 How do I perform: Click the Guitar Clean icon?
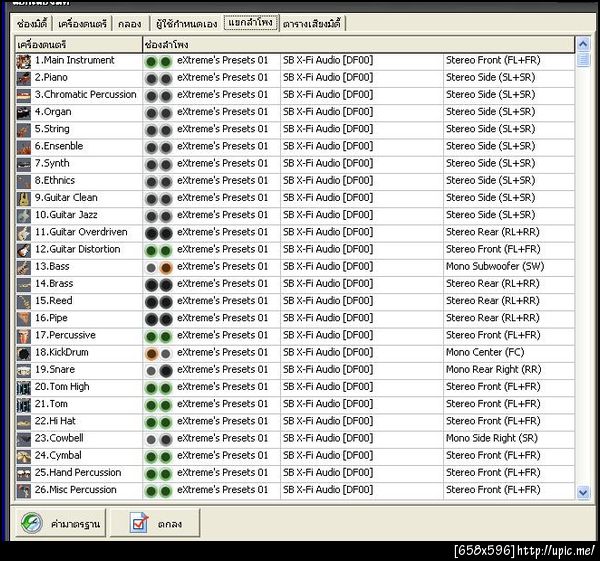pyautogui.click(x=24, y=199)
